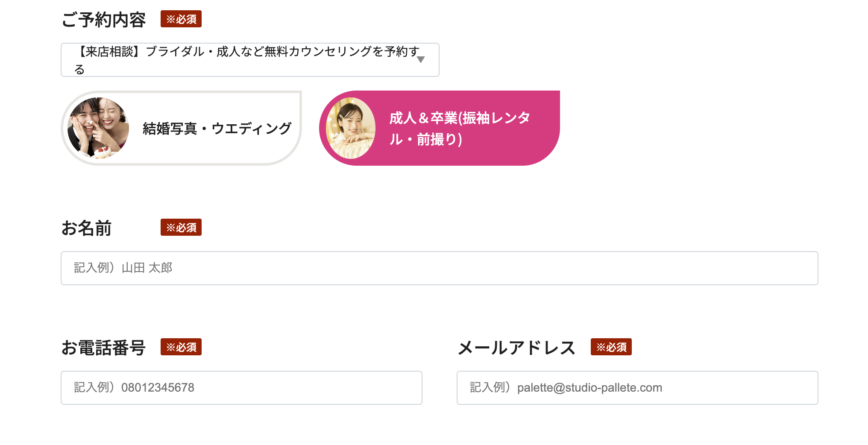Click the メールアドレス field label
This screenshot has width=868, height=445.
pos(516,348)
